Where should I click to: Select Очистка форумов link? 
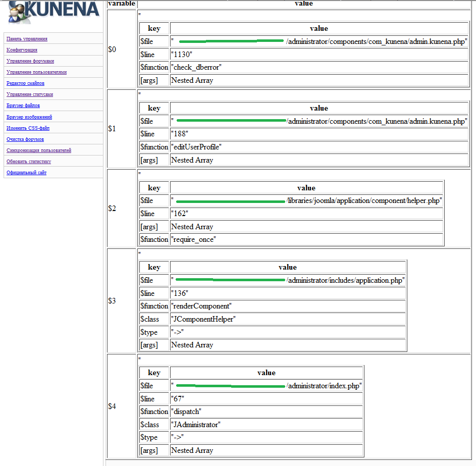pos(25,139)
